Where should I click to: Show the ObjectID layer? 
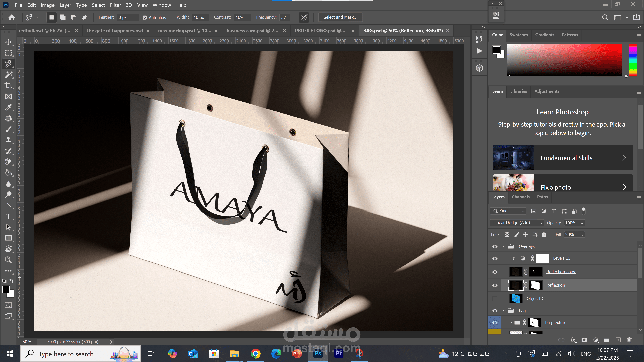[495, 298]
